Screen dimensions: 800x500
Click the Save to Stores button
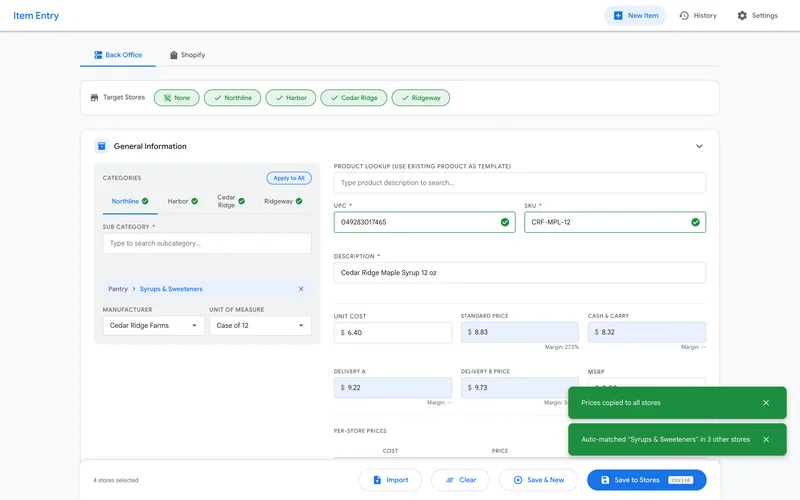point(646,480)
